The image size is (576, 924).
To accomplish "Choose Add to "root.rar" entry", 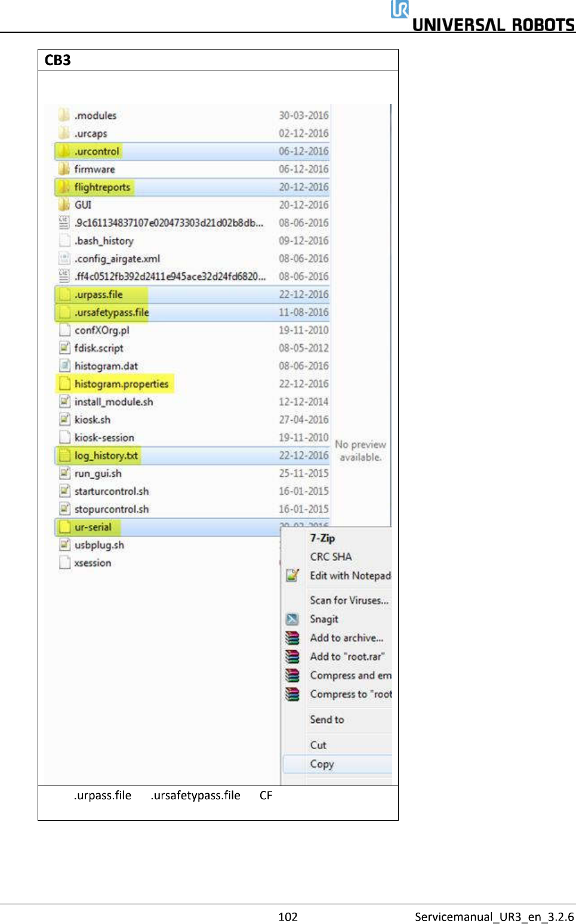I will 347,656.
